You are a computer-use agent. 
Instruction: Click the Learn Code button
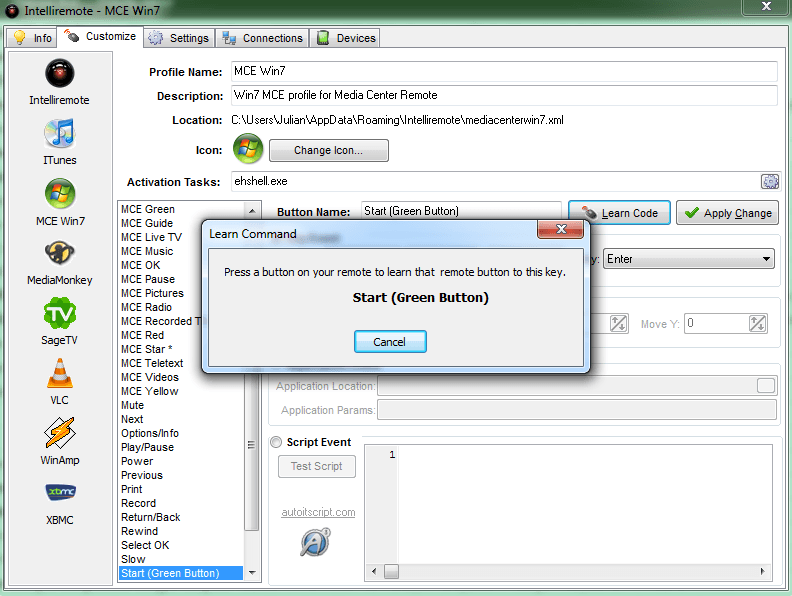point(619,213)
